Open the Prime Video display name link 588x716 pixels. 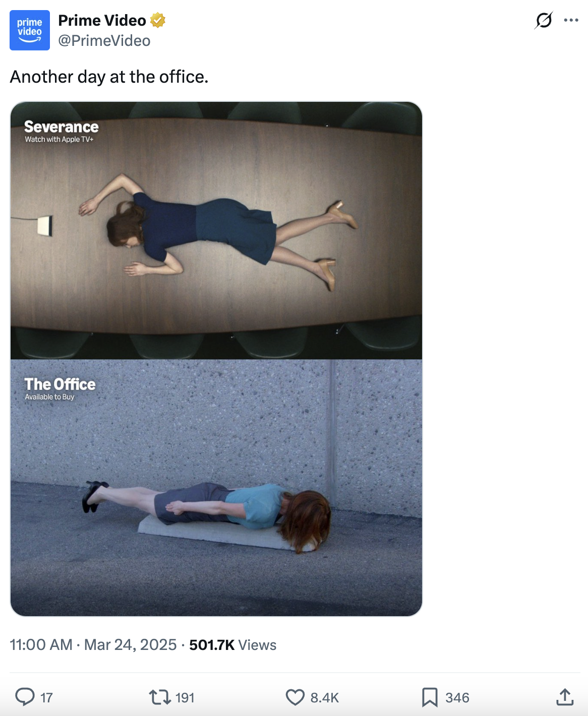tap(102, 20)
